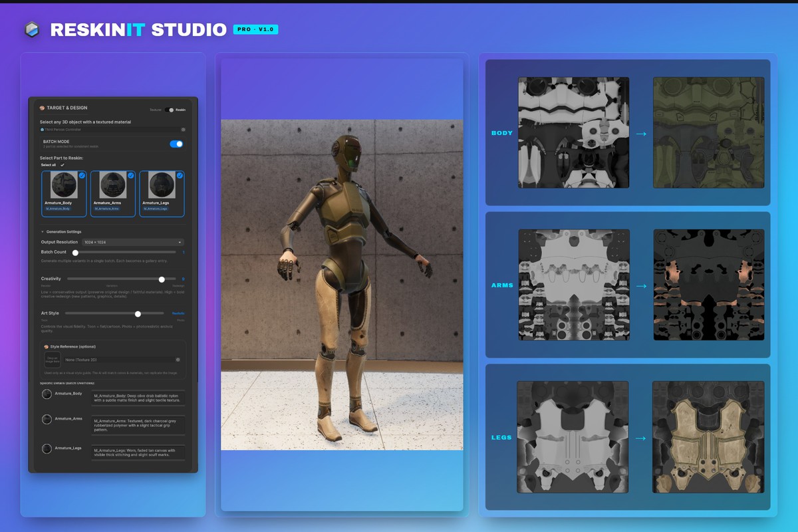Toggle the Select all checkmark

click(63, 165)
